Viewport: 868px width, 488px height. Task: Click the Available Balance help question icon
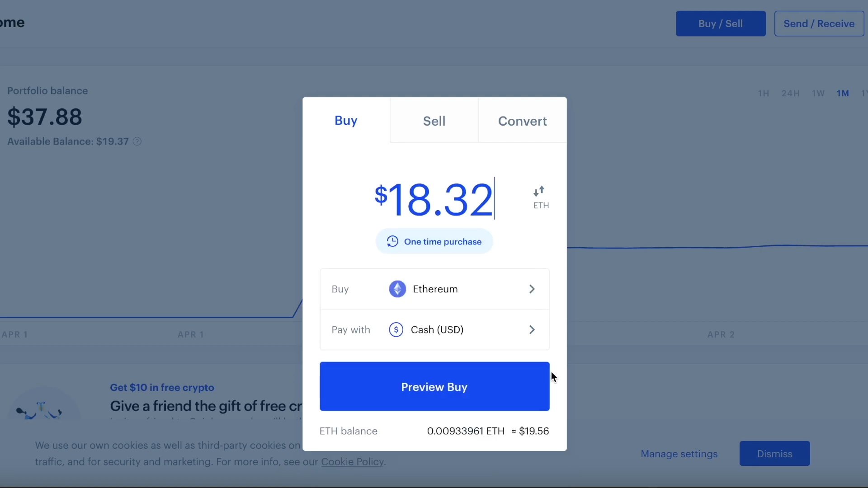click(137, 141)
